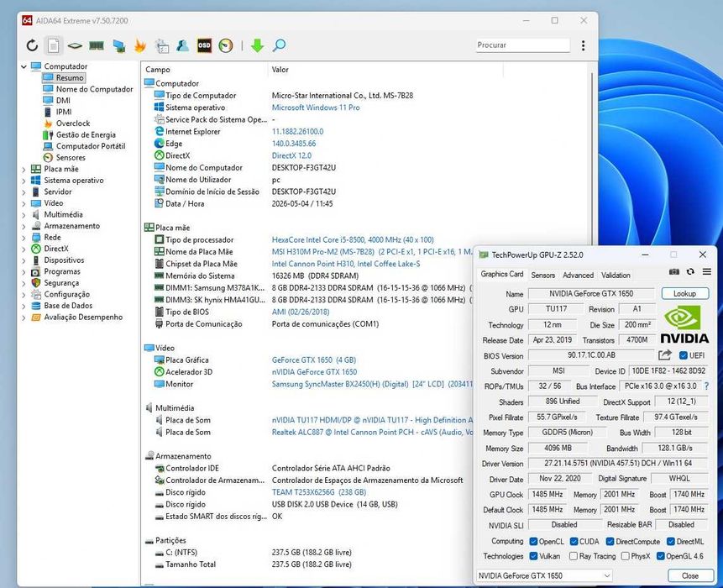Click the sensor gauge toolbar icon
Image resolution: width=723 pixels, height=588 pixels.
[226, 45]
